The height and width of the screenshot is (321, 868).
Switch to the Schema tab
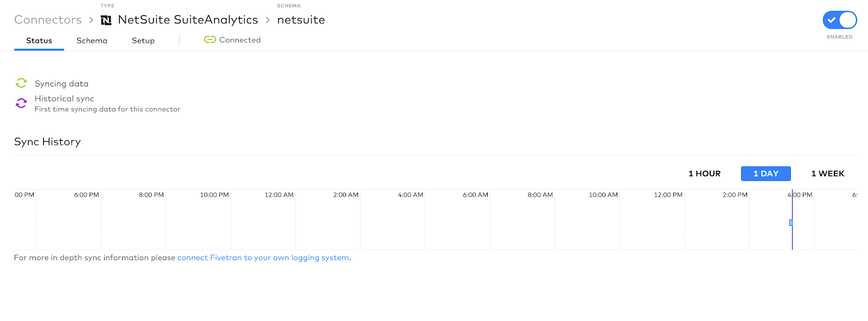point(92,41)
